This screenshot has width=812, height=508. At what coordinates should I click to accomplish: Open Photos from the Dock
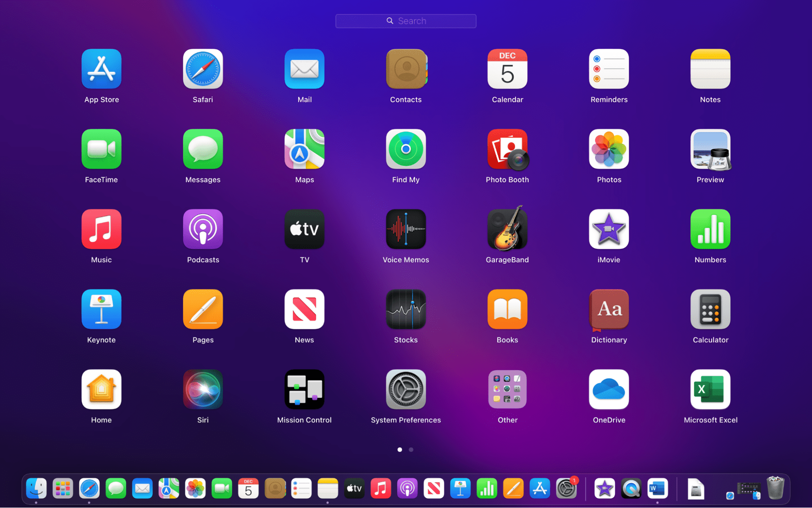(195, 488)
